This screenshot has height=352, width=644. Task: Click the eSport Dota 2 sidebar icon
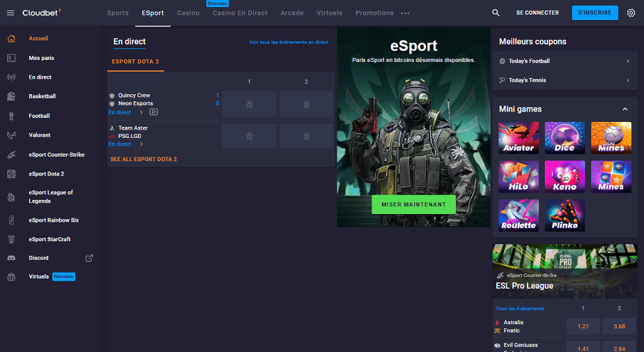(x=12, y=174)
